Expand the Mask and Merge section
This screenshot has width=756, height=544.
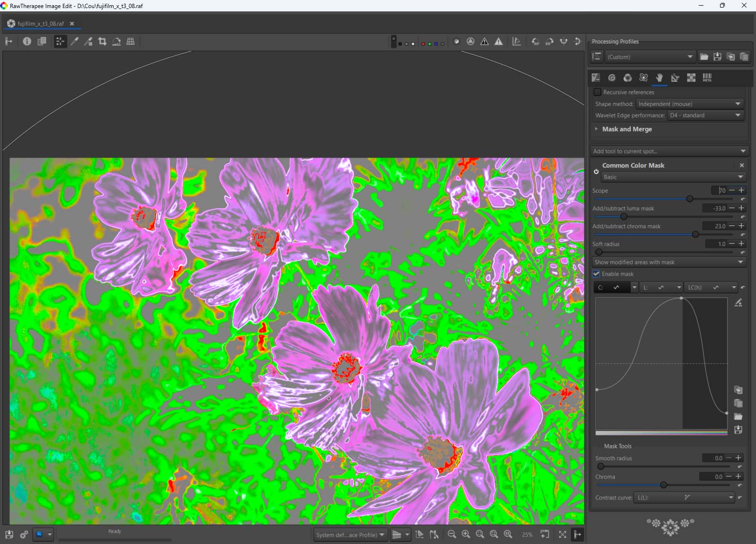point(626,129)
